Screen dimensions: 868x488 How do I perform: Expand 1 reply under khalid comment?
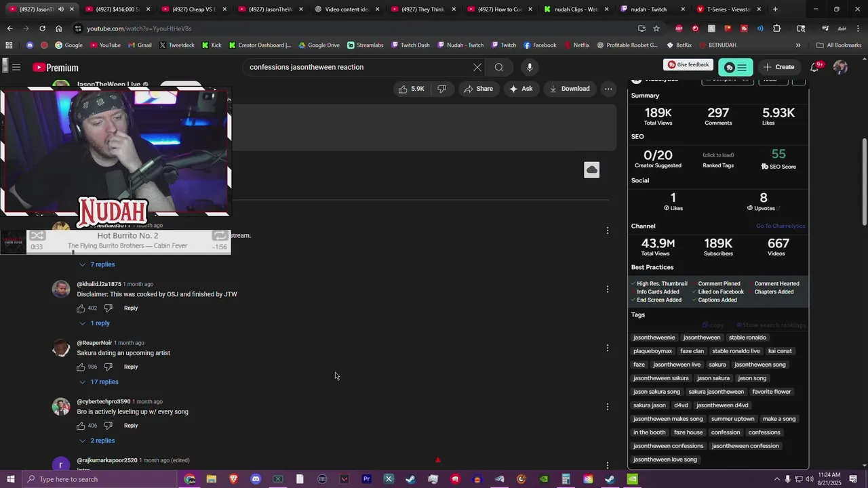click(x=95, y=323)
